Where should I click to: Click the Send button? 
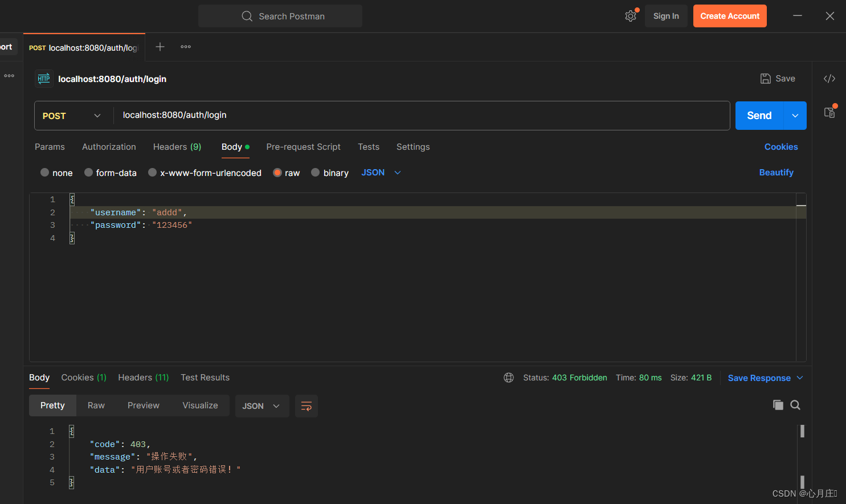[759, 116]
